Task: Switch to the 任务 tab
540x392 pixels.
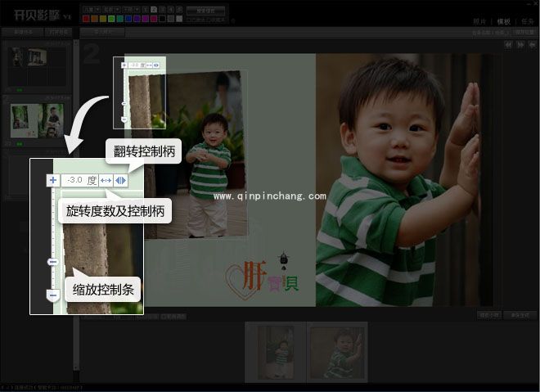Action: (527, 22)
